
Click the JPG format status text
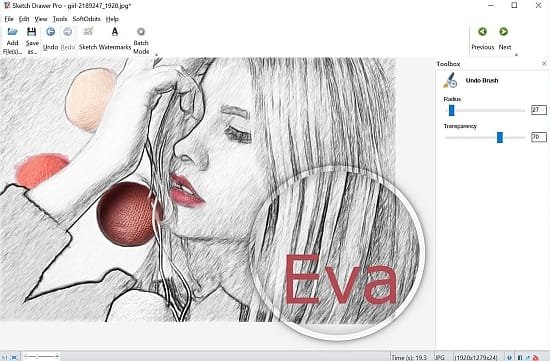point(440,357)
